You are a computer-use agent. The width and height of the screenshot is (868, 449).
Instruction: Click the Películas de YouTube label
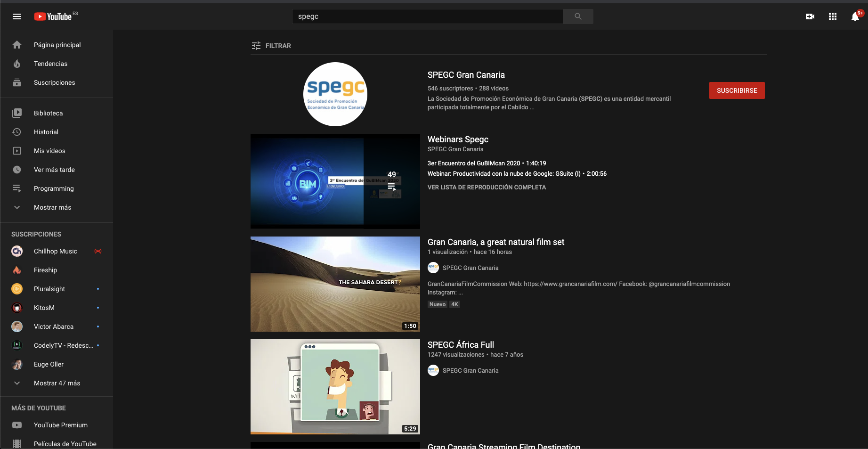click(65, 444)
